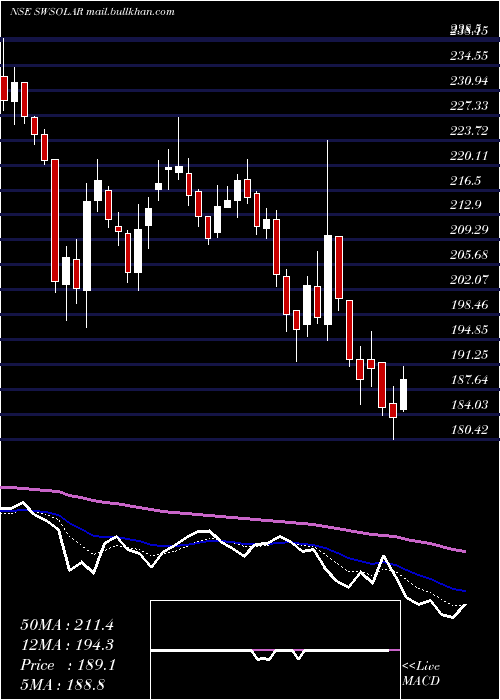
Task: Click the Live MACD label
Action: 421,674
